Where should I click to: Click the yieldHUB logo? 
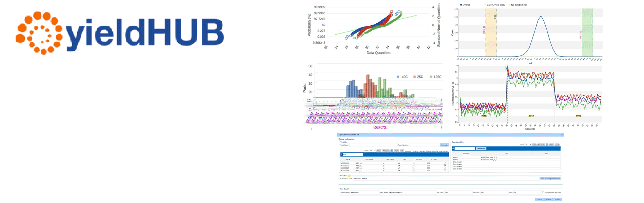[x=120, y=33]
